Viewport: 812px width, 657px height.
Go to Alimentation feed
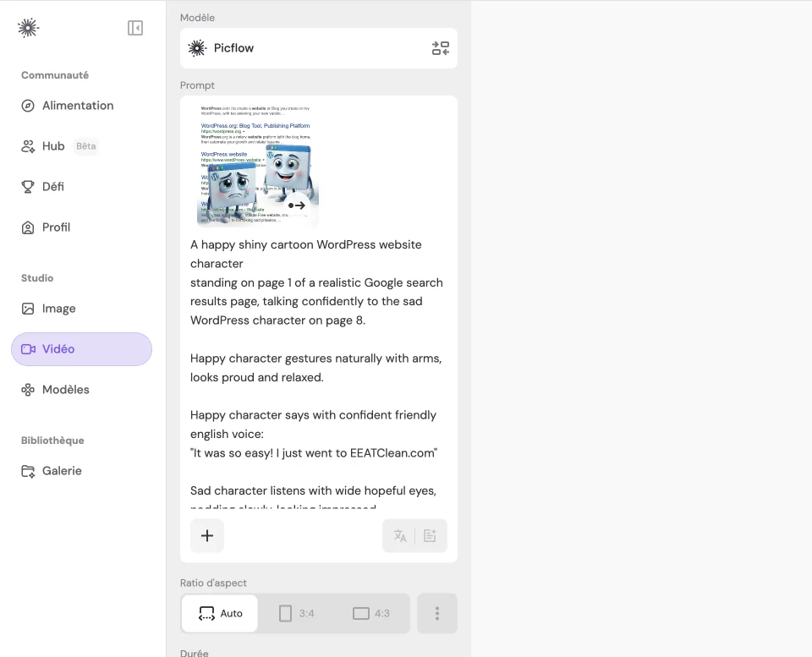coord(78,106)
